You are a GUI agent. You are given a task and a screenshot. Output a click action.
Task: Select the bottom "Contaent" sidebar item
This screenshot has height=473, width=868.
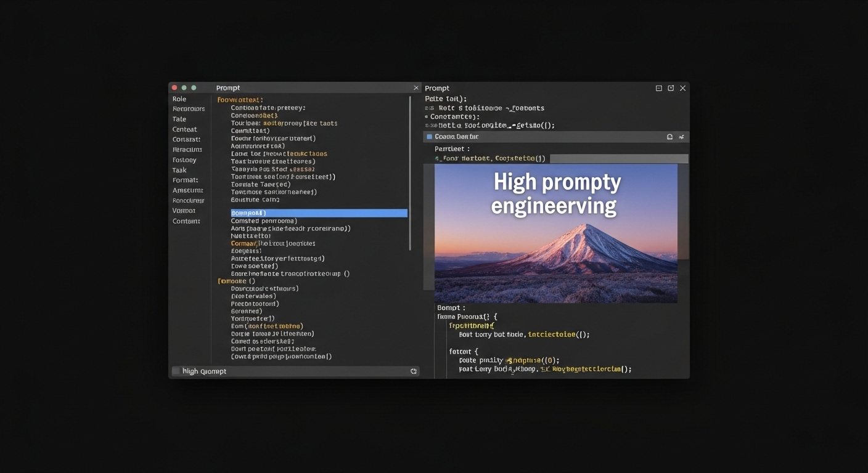[x=186, y=221]
